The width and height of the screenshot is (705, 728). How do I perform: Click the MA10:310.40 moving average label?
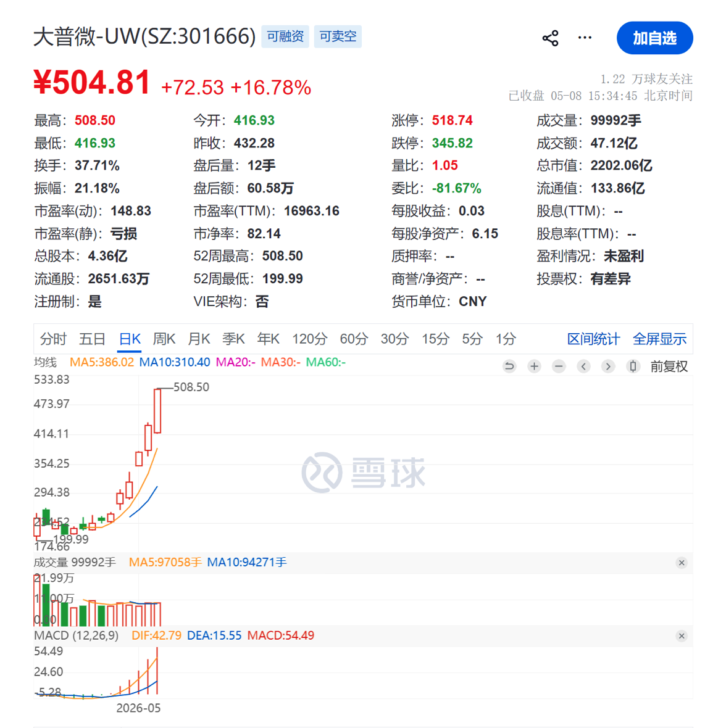[175, 362]
